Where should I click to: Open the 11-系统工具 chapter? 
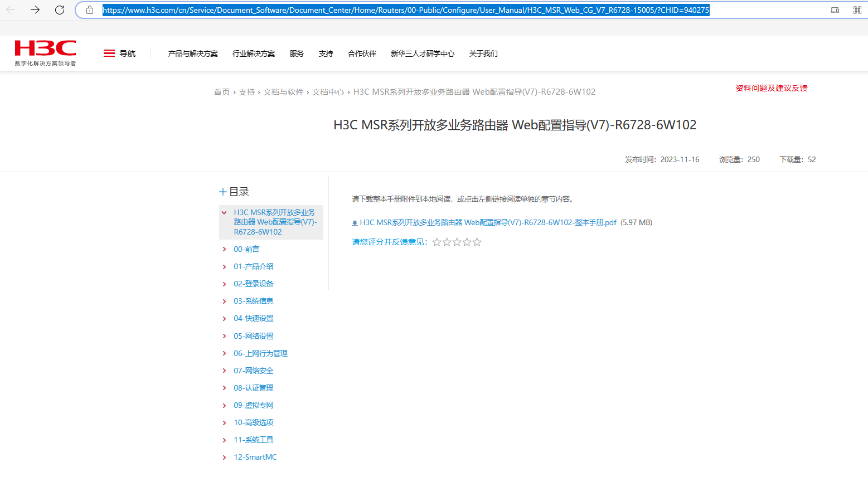[x=254, y=440]
